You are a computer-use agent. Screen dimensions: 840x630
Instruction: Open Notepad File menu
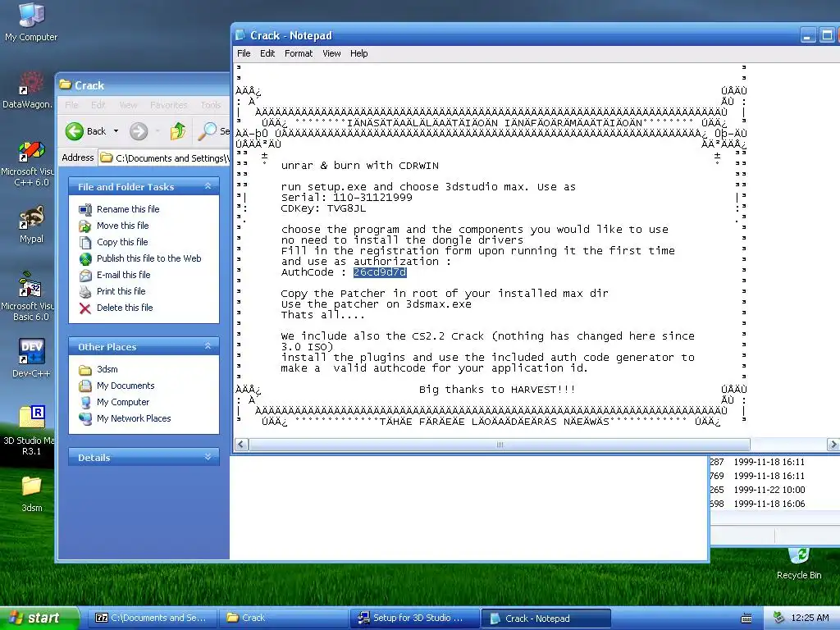coord(244,53)
